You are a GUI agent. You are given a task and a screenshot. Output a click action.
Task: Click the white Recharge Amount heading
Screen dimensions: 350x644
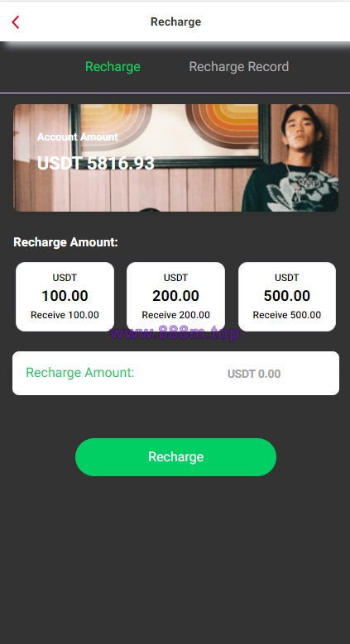click(x=66, y=242)
